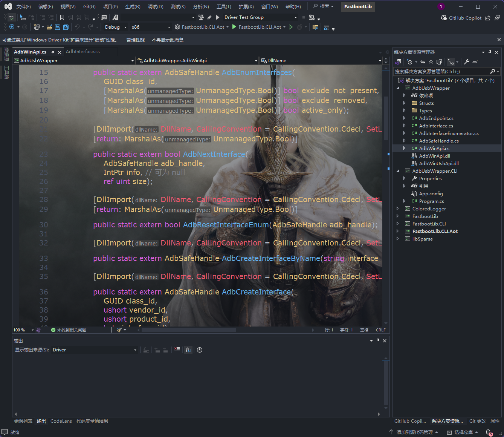504x437 pixels.
Task: Open the output source Driver dropdown
Action: [x=95, y=350]
